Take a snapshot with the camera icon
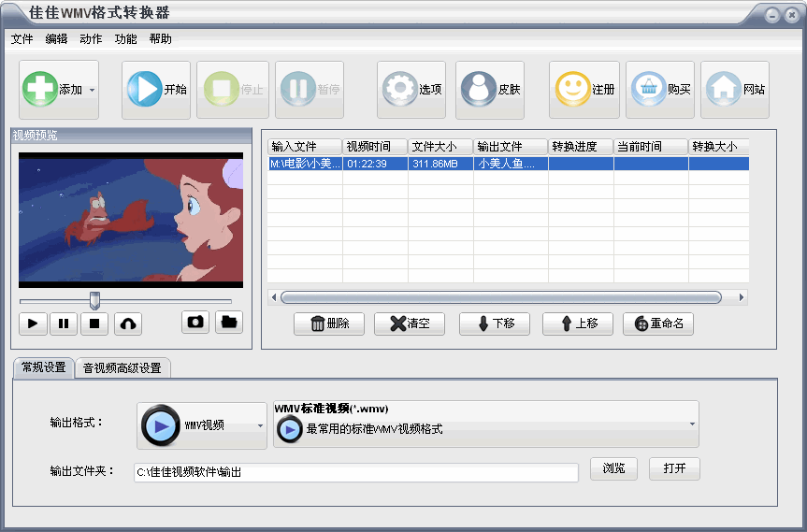This screenshot has height=532, width=807. pyautogui.click(x=195, y=323)
